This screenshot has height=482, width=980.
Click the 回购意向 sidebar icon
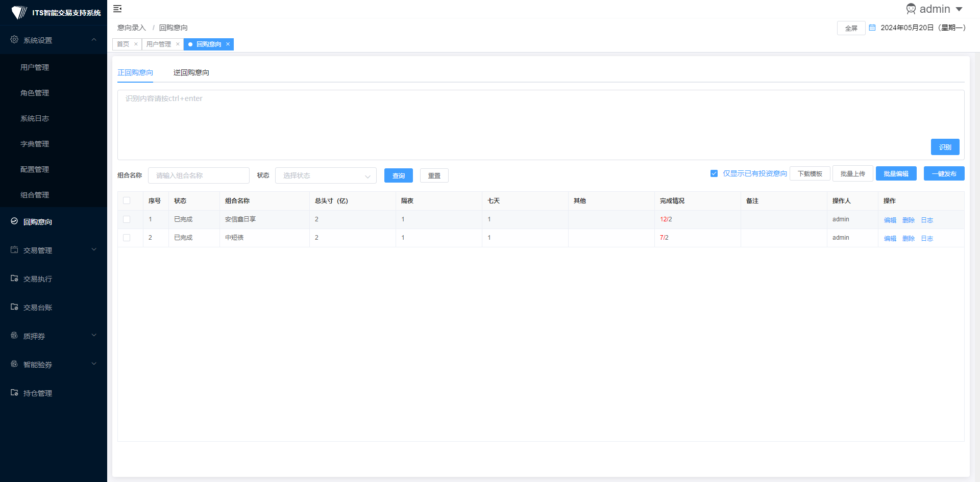[14, 221]
